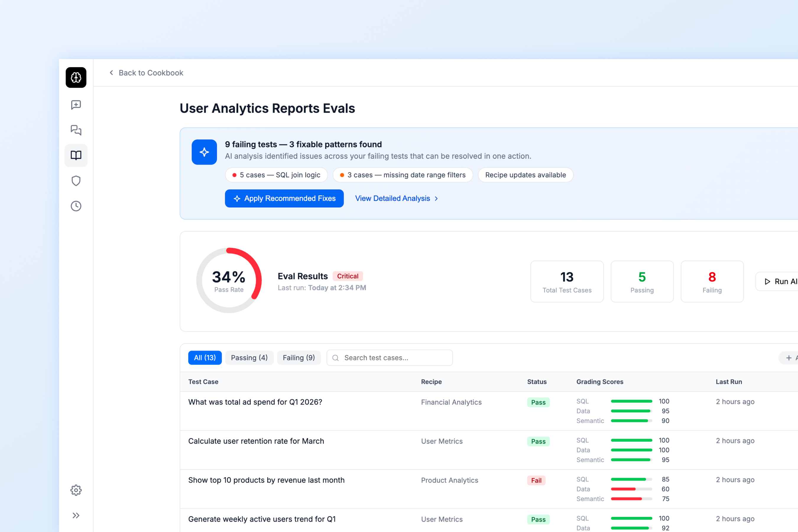798x532 pixels.
Task: Click Apply Recommended Fixes button
Action: pyautogui.click(x=284, y=199)
